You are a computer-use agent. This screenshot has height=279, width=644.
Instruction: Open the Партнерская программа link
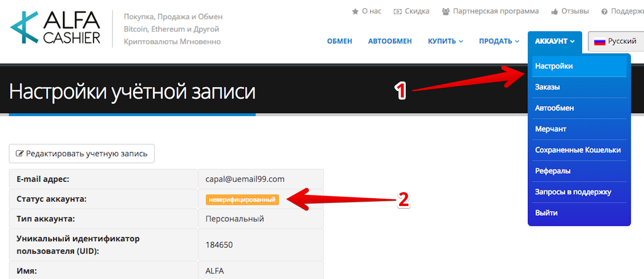(496, 11)
